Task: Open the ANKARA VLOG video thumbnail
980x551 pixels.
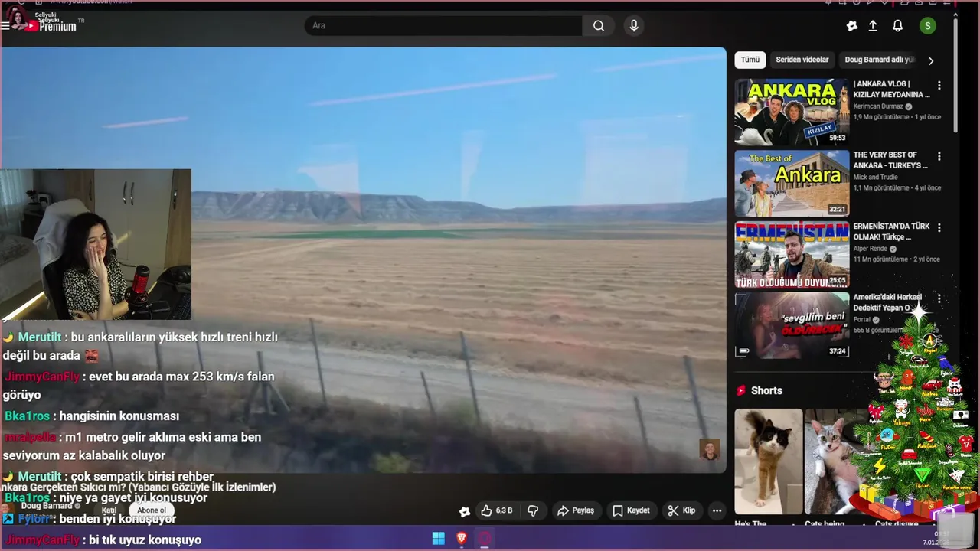Action: tap(792, 112)
